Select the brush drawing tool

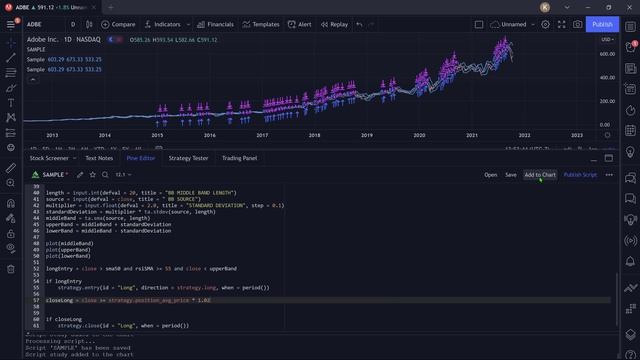(11, 88)
